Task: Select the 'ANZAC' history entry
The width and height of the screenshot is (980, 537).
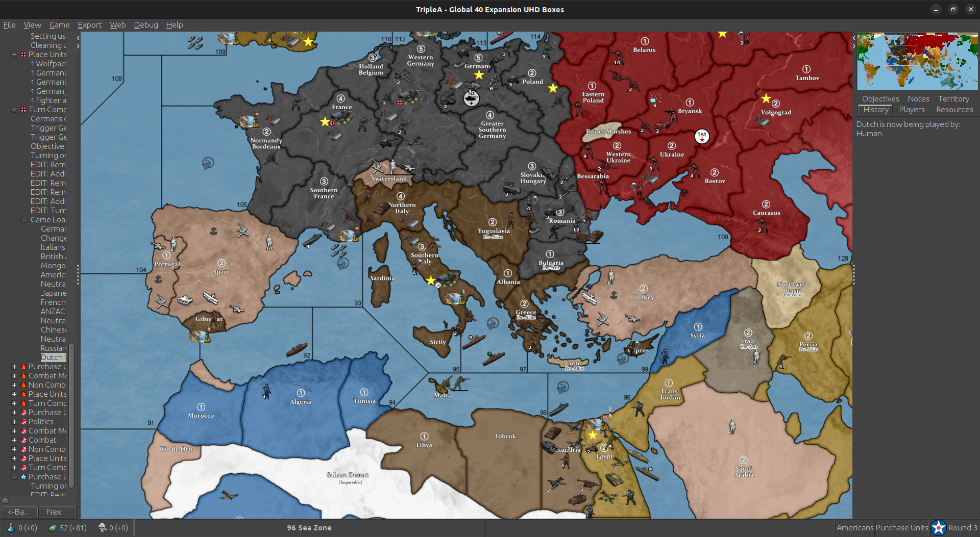Action: tap(53, 312)
